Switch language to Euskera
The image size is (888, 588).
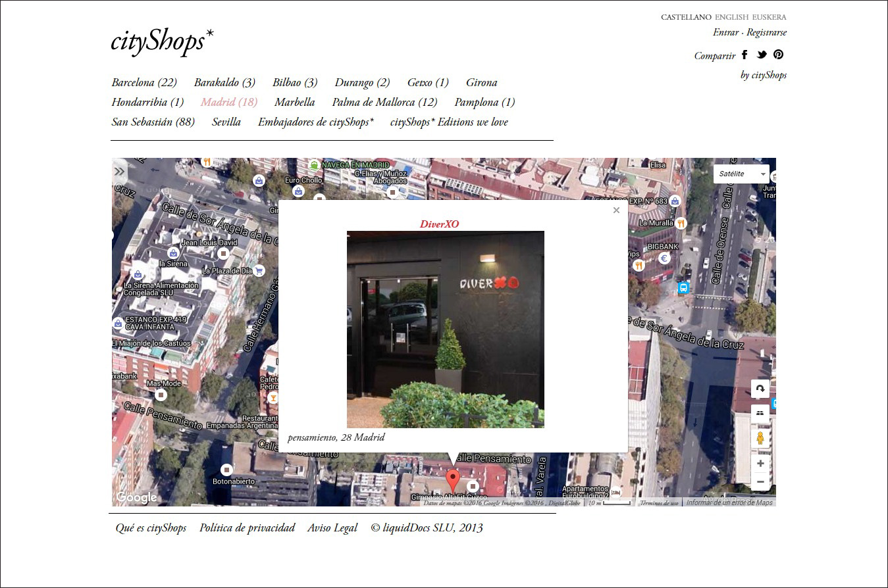point(770,17)
